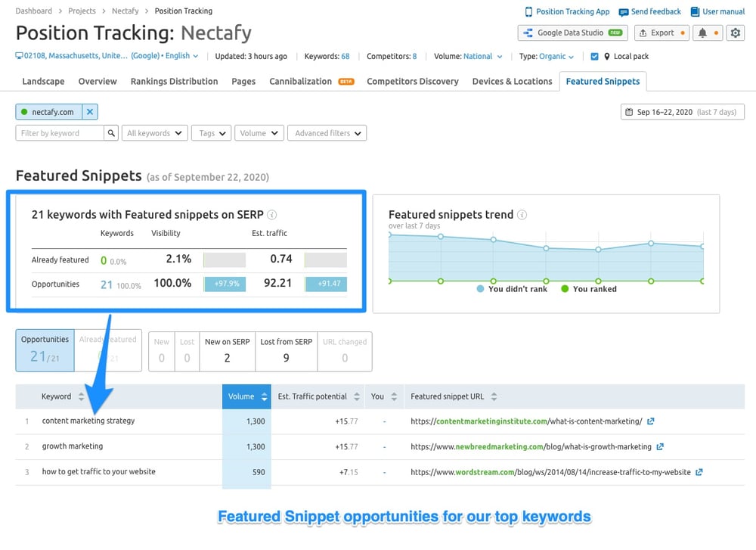Click the notifications bell icon
This screenshot has width=756, height=550.
coord(702,33)
